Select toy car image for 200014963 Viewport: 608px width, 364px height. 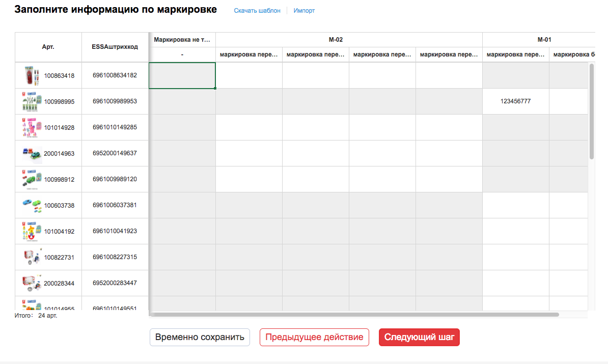33,153
